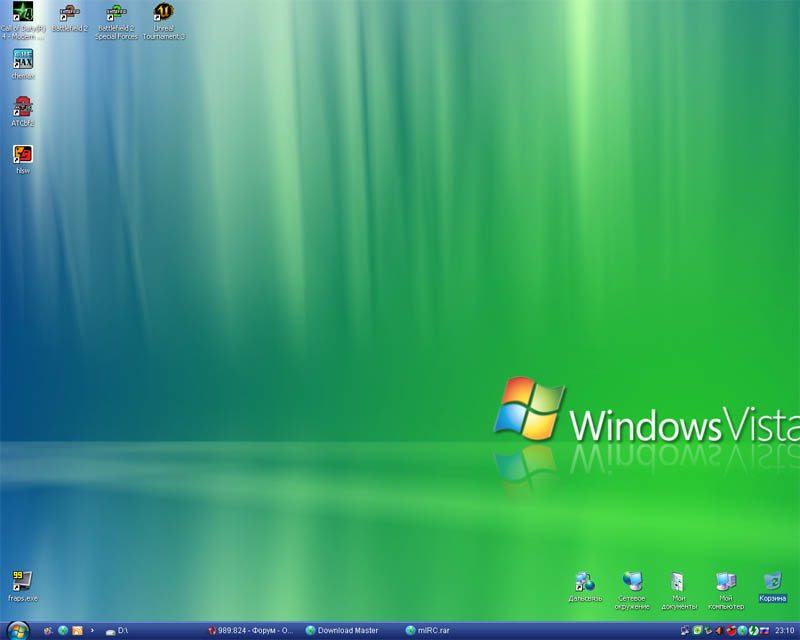This screenshot has height=640, width=800.
Task: Select the Battlefield 2 shortcut icon
Action: [x=70, y=14]
